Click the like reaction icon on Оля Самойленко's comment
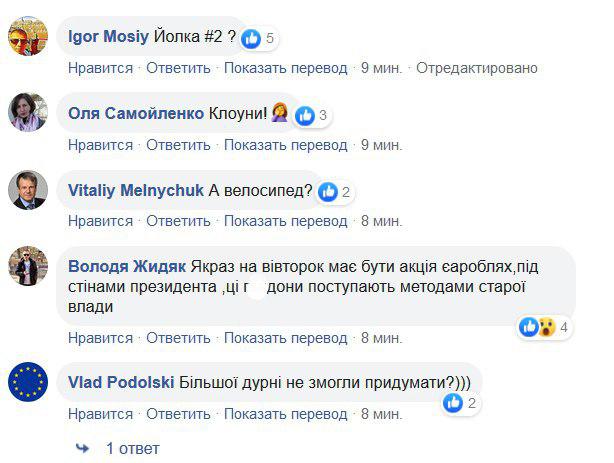This screenshot has height=463, width=614. pyautogui.click(x=305, y=115)
